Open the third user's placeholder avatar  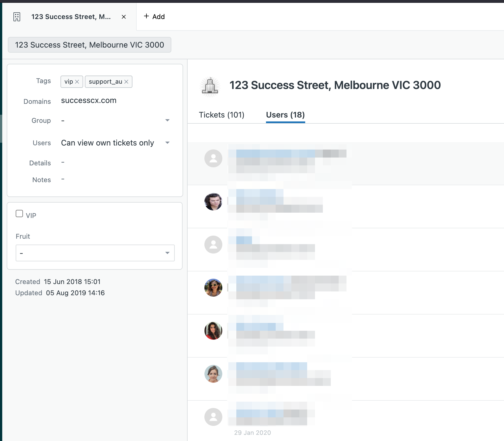point(213,245)
